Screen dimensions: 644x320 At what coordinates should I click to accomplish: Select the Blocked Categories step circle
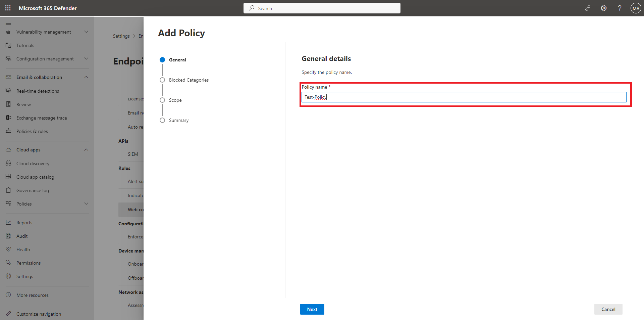pyautogui.click(x=162, y=80)
